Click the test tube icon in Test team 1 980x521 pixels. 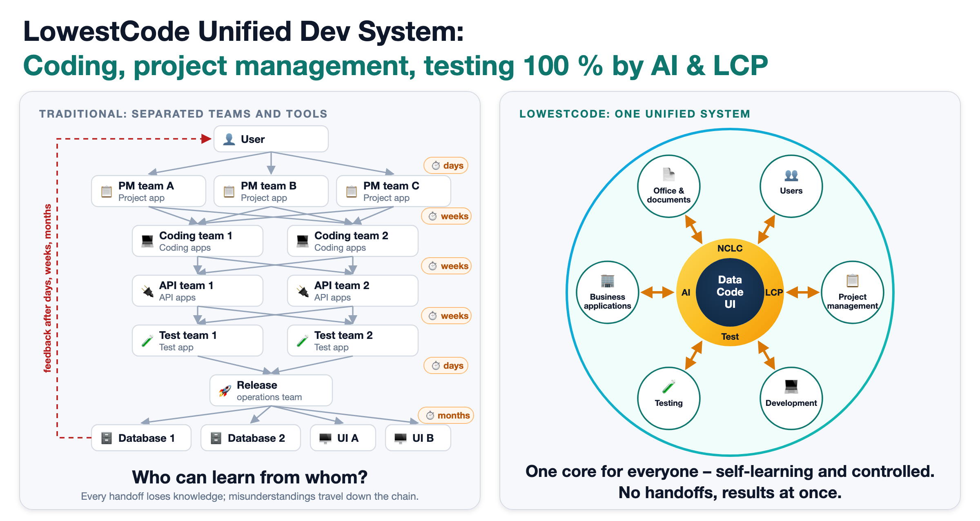coord(147,341)
